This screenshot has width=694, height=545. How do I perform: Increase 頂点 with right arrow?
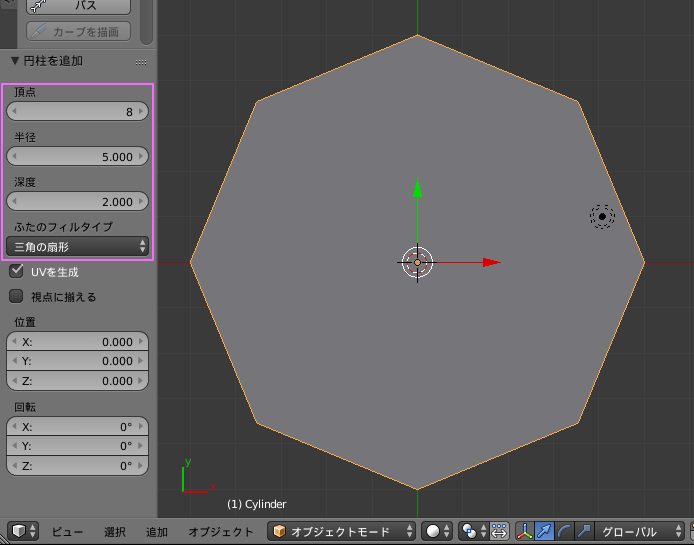click(x=141, y=111)
